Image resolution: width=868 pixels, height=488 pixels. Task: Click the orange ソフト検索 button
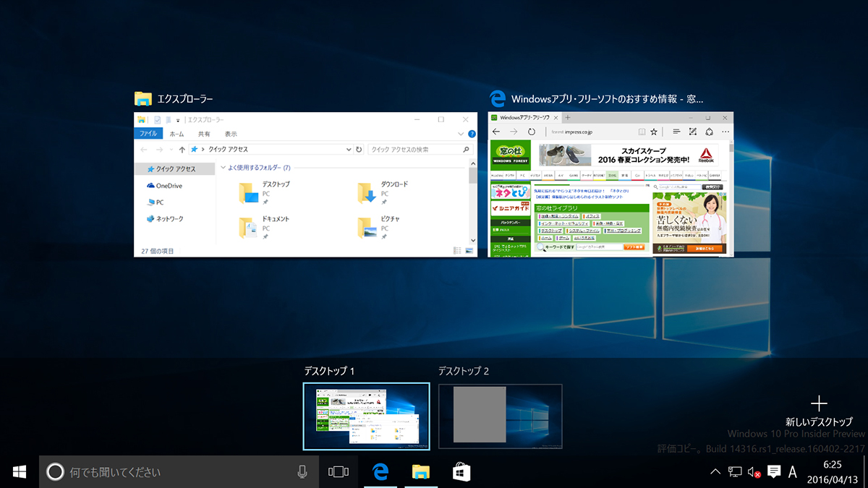634,247
